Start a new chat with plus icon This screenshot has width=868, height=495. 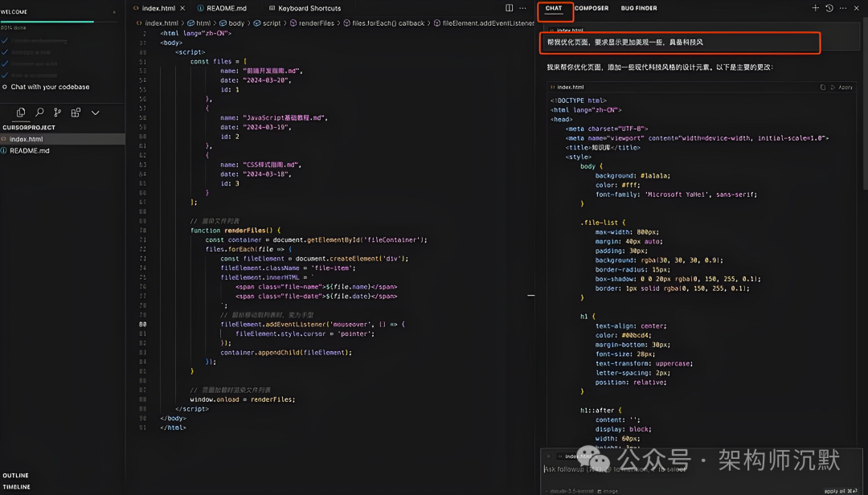point(816,8)
